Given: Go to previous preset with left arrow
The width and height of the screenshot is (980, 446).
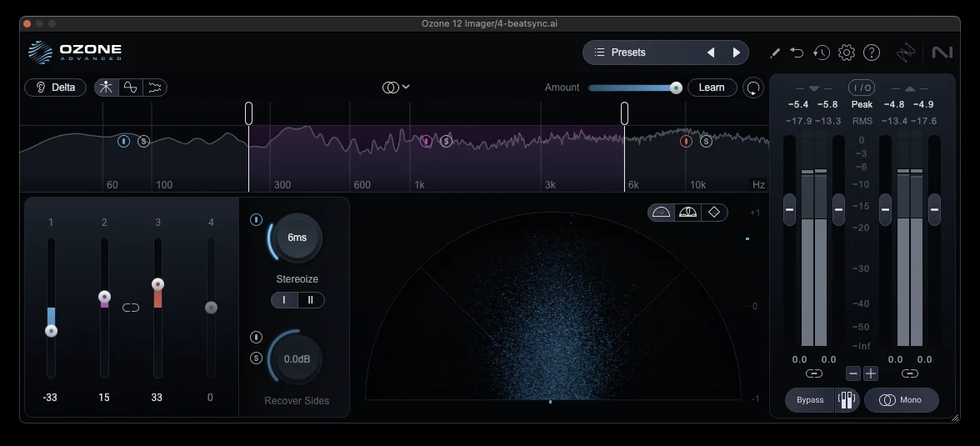Looking at the screenshot, I should (711, 53).
